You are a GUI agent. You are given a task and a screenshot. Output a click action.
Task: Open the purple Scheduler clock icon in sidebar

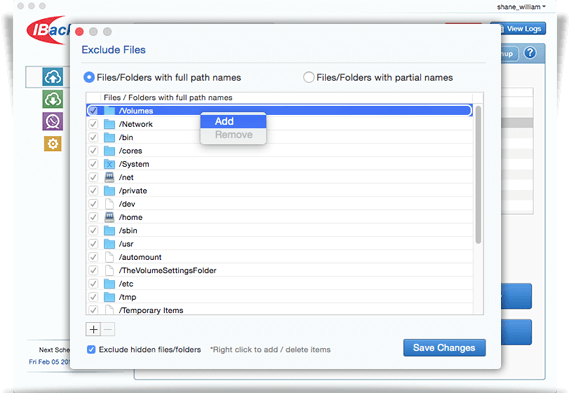pyautogui.click(x=53, y=121)
